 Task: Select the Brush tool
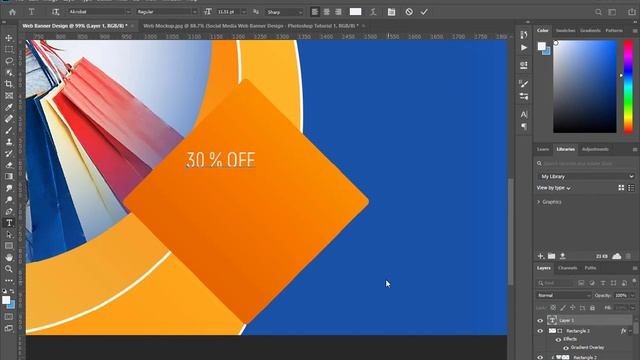pos(9,131)
